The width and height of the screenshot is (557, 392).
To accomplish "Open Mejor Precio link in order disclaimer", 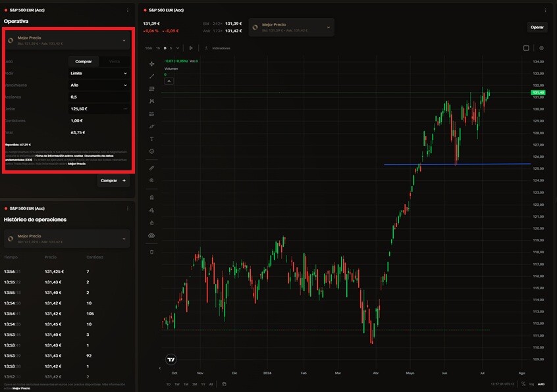I will coord(77,164).
